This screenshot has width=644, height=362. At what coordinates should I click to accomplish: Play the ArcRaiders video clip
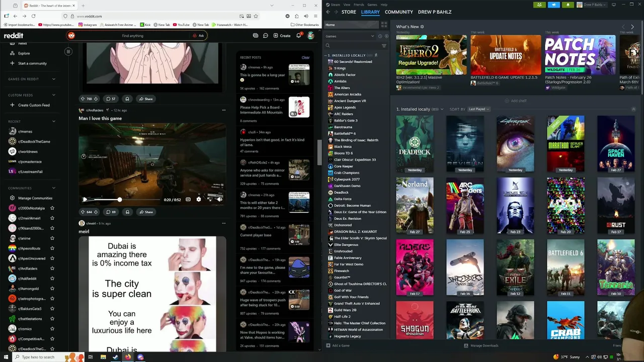pyautogui.click(x=85, y=200)
